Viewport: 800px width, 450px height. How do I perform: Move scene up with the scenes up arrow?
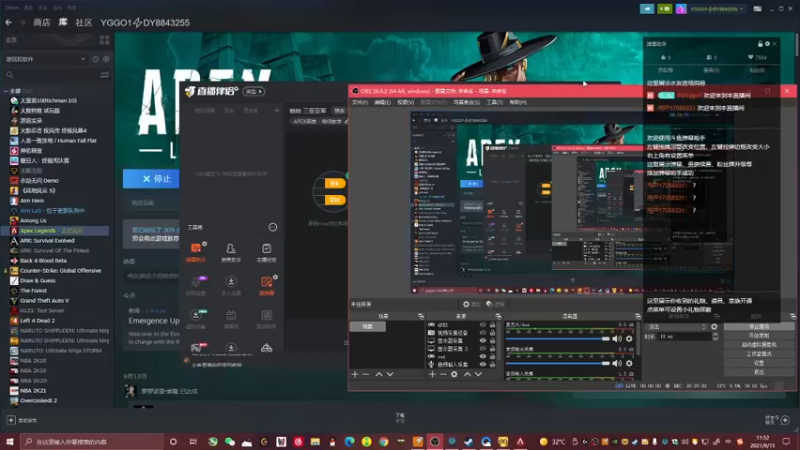tap(379, 374)
